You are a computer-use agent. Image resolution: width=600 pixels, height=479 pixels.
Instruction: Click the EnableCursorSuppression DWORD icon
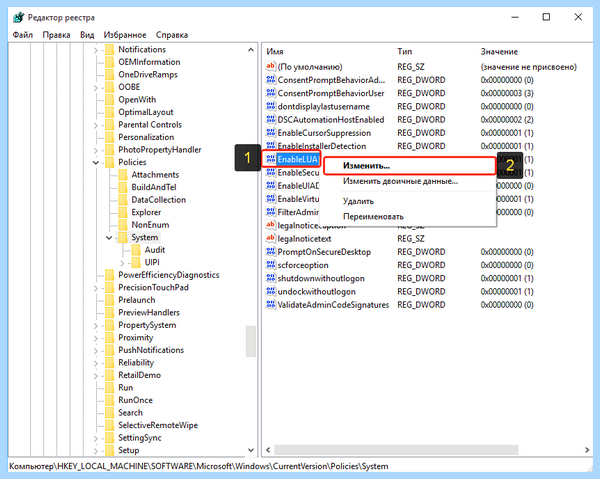point(271,132)
